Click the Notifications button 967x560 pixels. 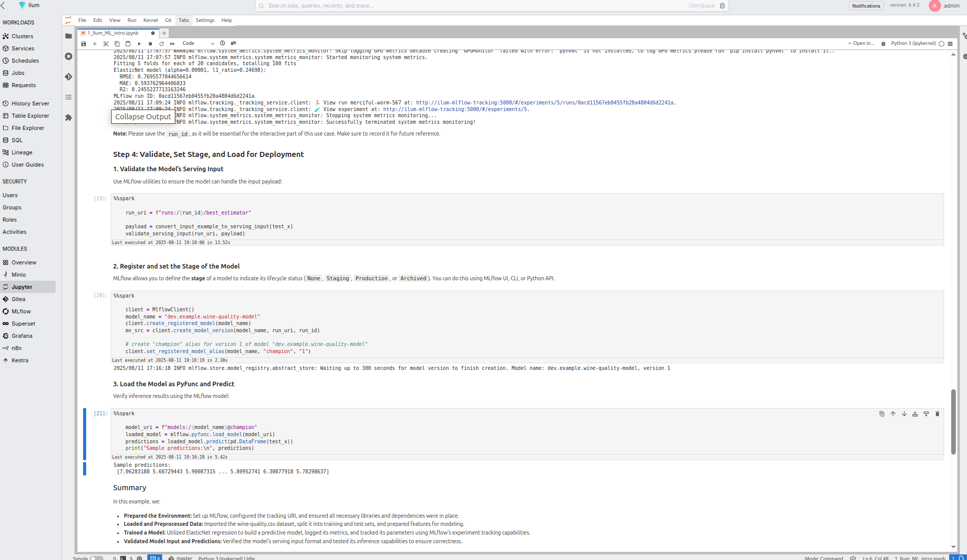pos(866,6)
